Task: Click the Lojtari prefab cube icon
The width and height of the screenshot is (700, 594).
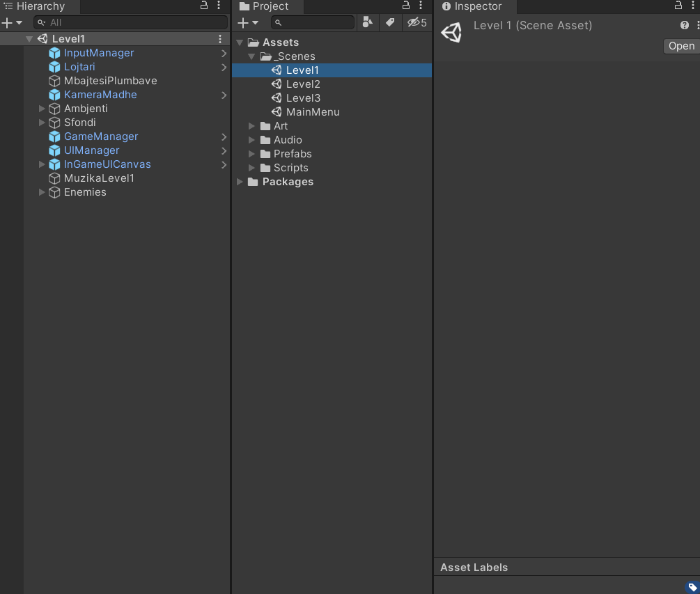Action: [54, 67]
